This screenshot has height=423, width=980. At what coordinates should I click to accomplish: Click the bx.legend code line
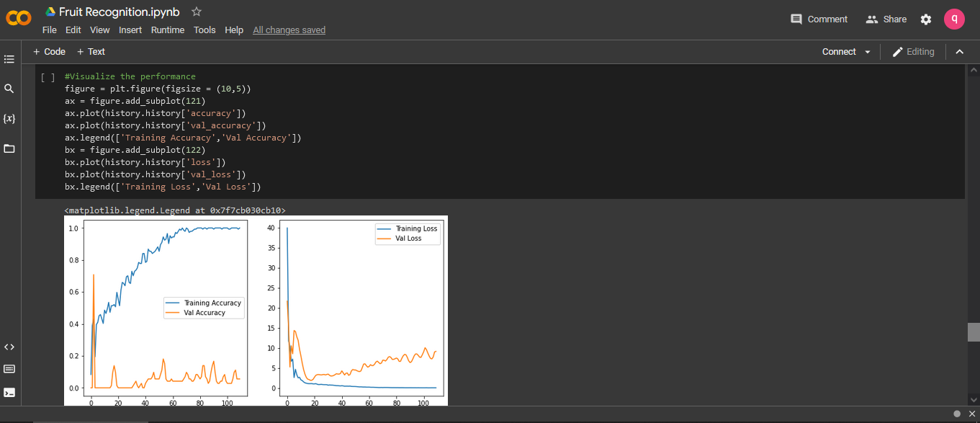163,187
